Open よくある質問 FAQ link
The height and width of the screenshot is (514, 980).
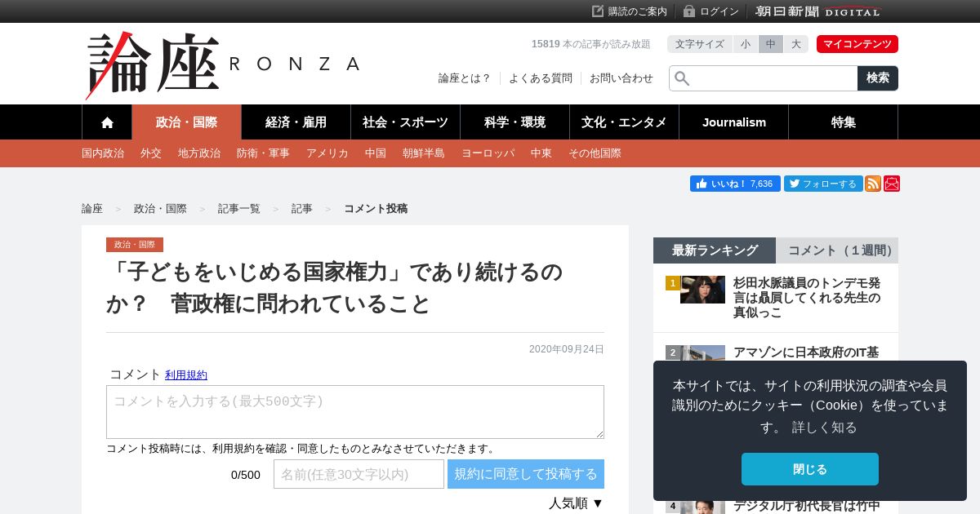541,78
